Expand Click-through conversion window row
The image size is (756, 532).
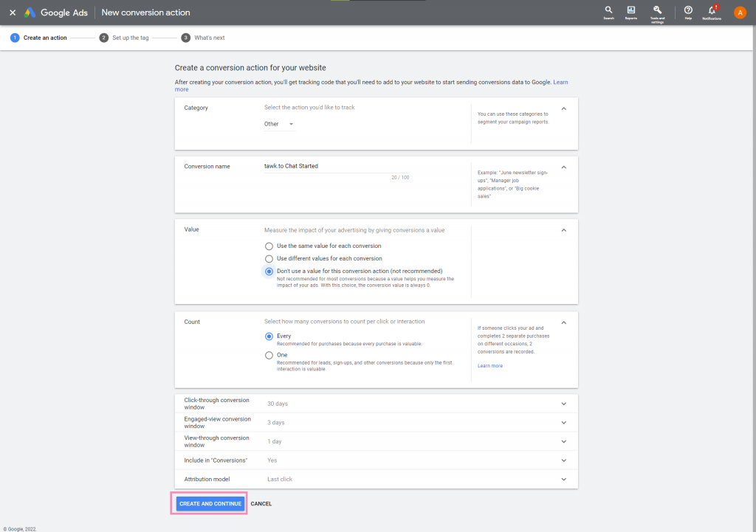click(x=376, y=404)
